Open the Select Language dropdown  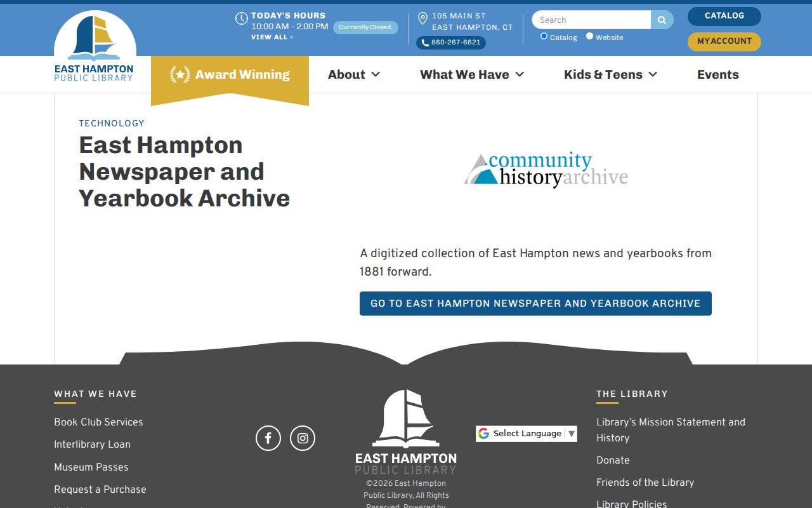527,434
